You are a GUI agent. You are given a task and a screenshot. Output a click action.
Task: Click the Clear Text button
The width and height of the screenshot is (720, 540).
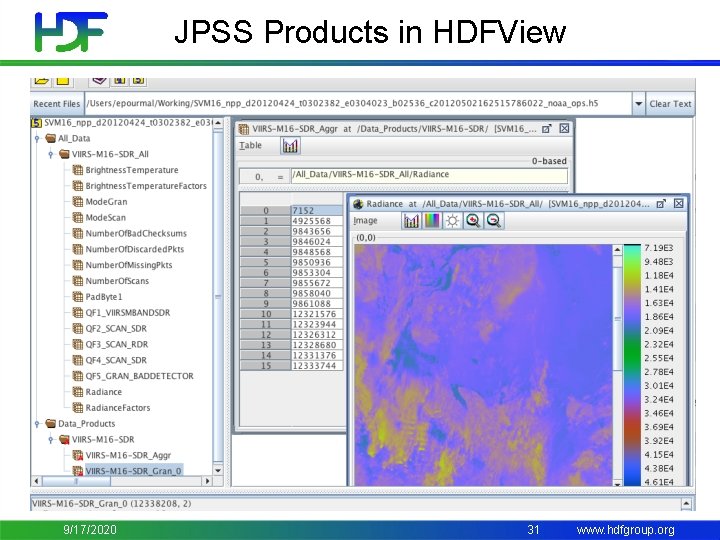pyautogui.click(x=670, y=104)
